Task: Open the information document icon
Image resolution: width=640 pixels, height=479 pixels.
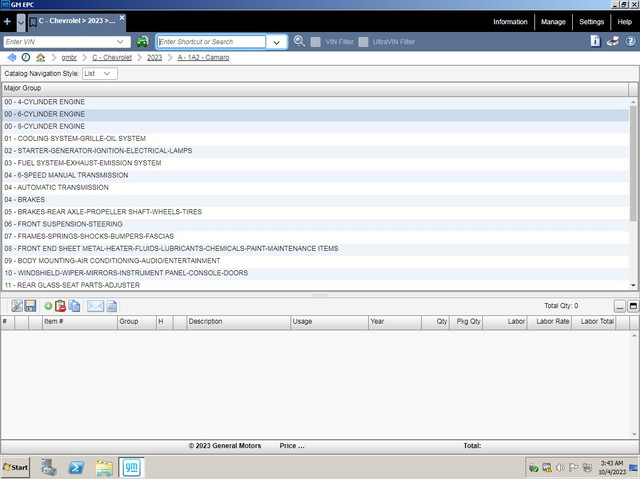Action: click(x=595, y=41)
